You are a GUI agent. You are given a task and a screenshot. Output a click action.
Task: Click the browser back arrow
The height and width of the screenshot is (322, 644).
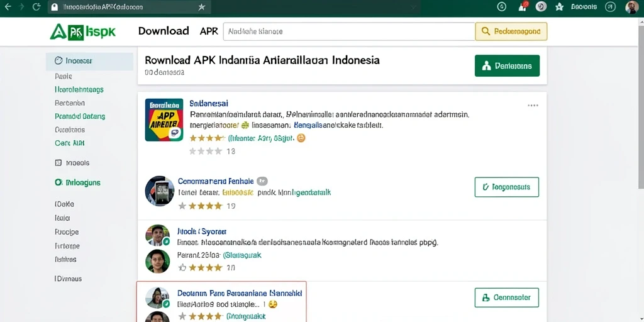(x=8, y=6)
